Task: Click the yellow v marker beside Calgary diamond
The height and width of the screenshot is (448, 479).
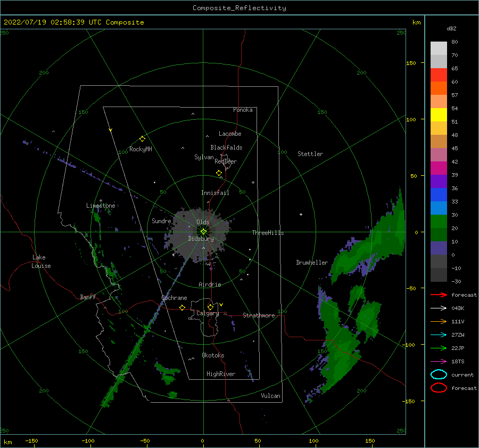Action: point(221,305)
